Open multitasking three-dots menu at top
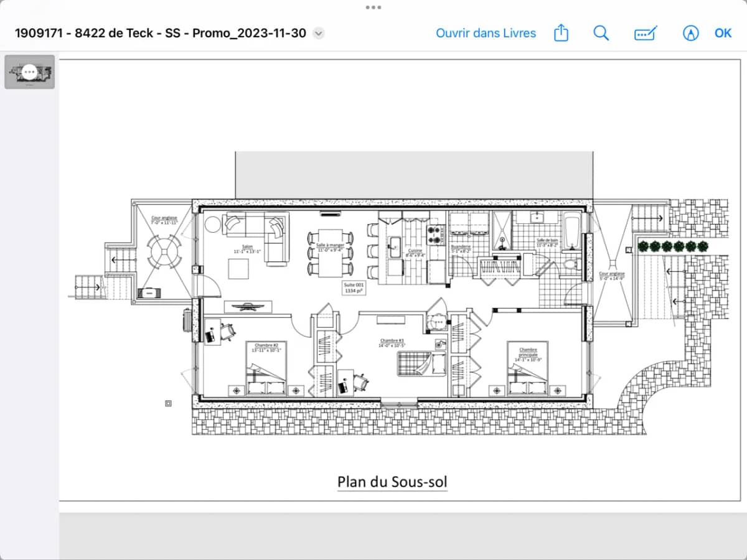This screenshot has width=747, height=560. coord(374,7)
